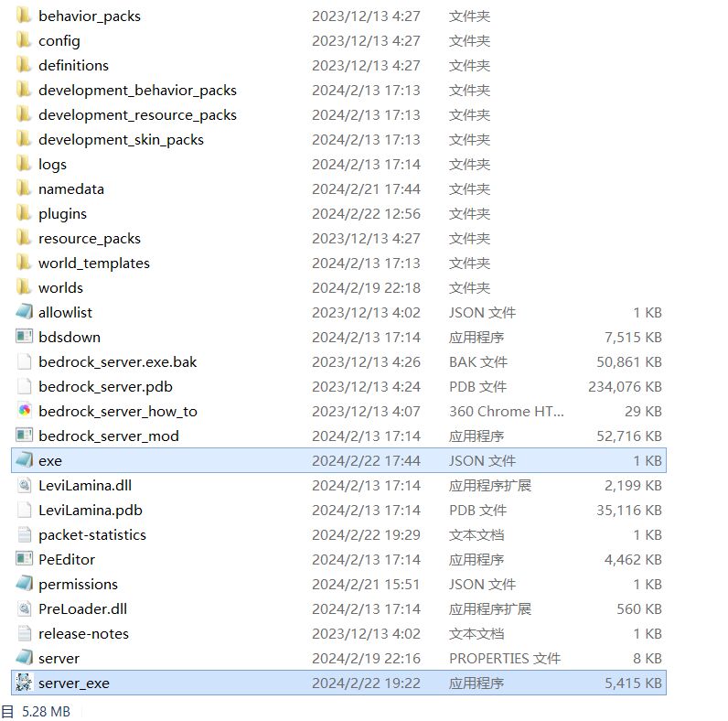Screen dimensions: 728x721
Task: Click the packet-statistics text document icon
Action: click(x=24, y=533)
